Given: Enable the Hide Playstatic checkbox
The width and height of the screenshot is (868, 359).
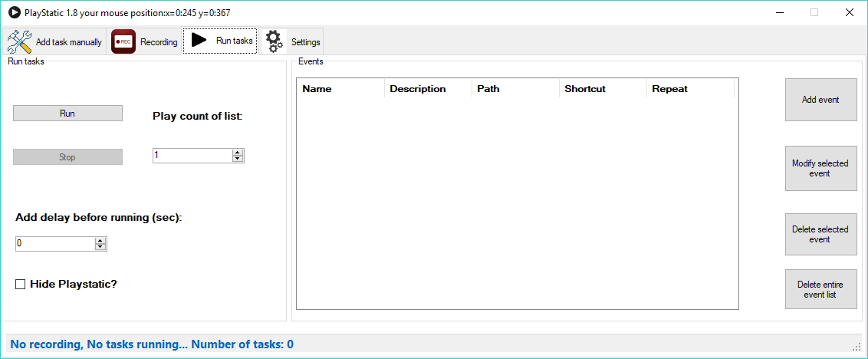Looking at the screenshot, I should point(21,284).
